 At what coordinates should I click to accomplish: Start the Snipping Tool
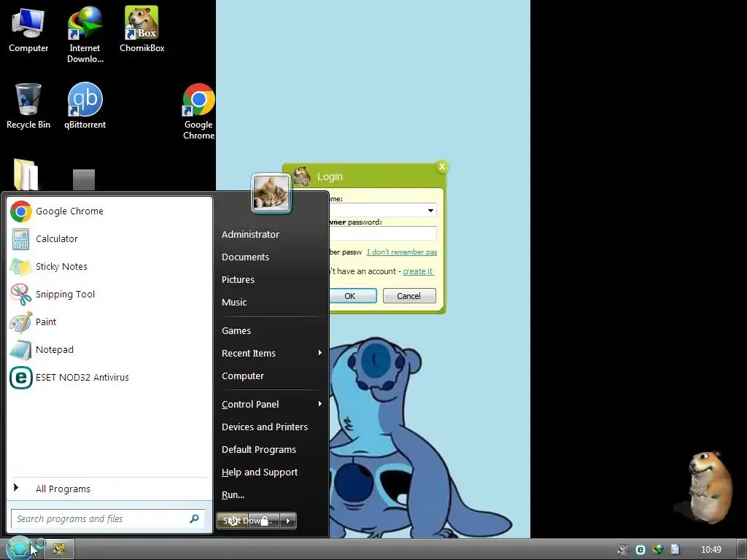pos(109,295)
